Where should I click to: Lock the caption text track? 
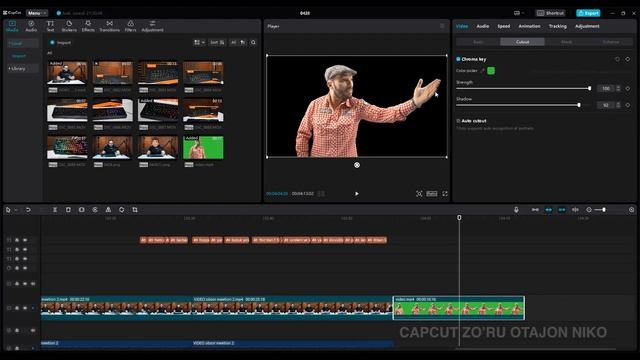click(17, 240)
